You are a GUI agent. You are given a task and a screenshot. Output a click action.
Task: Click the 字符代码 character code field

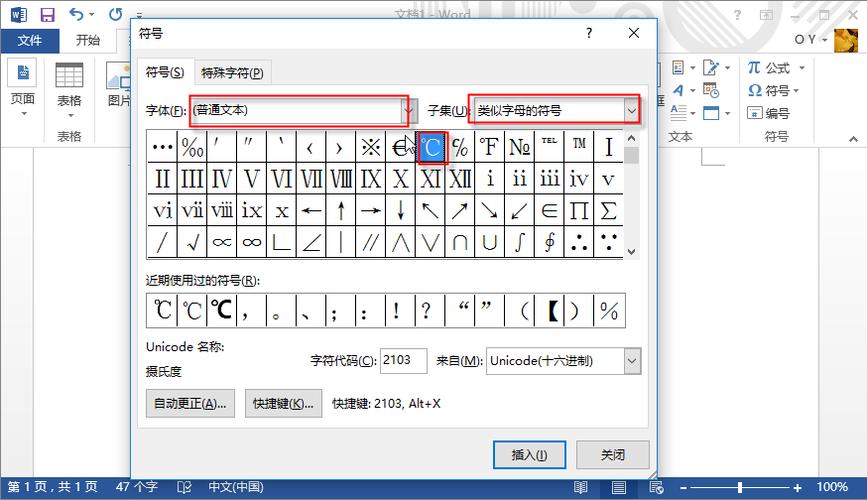pyautogui.click(x=404, y=361)
